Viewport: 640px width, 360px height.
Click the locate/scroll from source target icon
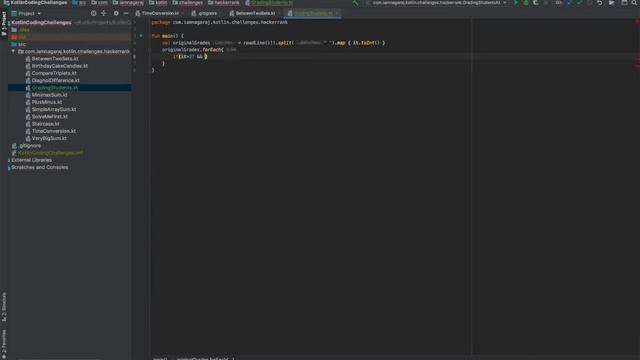[93, 13]
